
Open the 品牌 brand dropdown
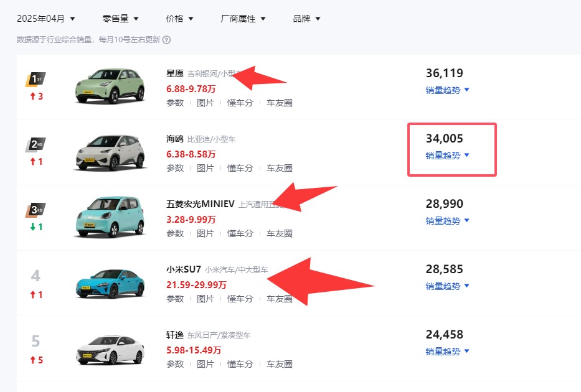pos(307,19)
